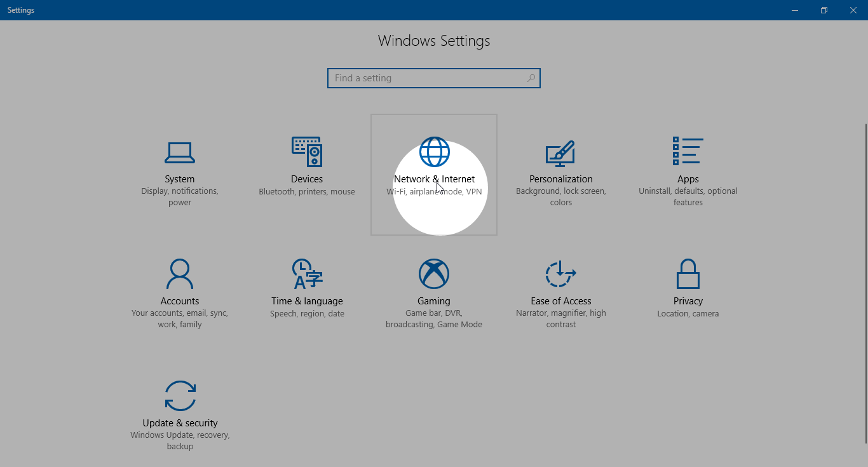
Task: Click the Apps label
Action: (x=688, y=179)
